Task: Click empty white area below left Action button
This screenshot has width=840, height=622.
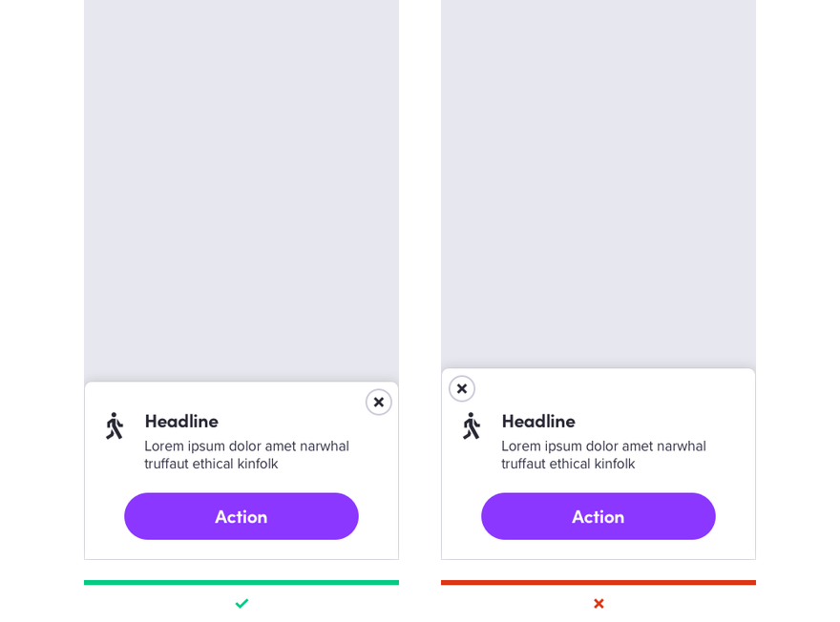Action: coord(241,549)
